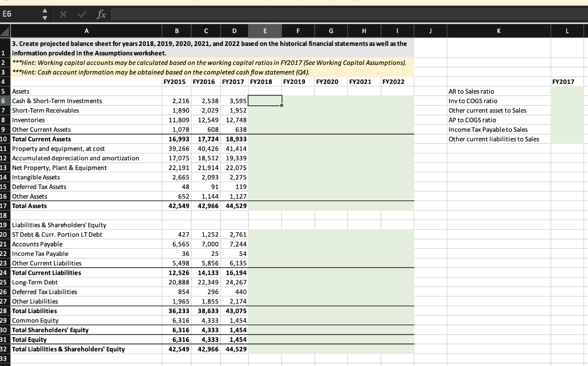
Task: Click FY2015 income tax payable value 36
Action: pyautogui.click(x=185, y=254)
